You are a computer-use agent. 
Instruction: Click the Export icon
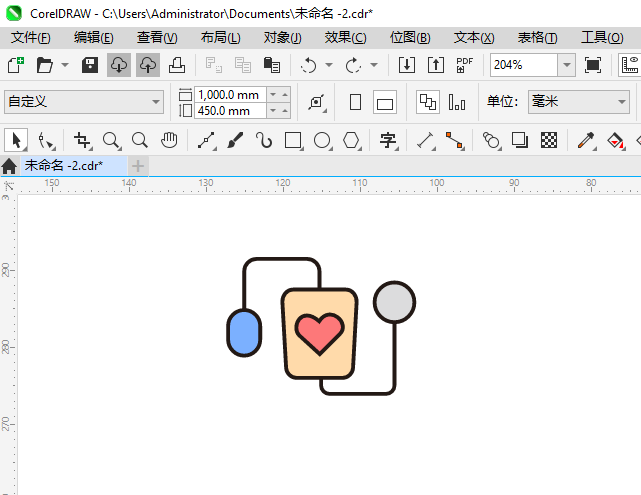(x=436, y=65)
